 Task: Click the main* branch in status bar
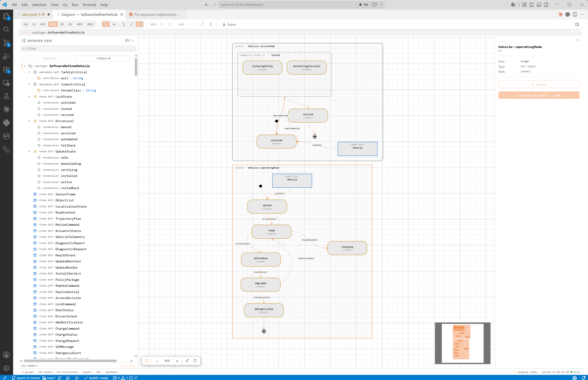(x=49, y=378)
